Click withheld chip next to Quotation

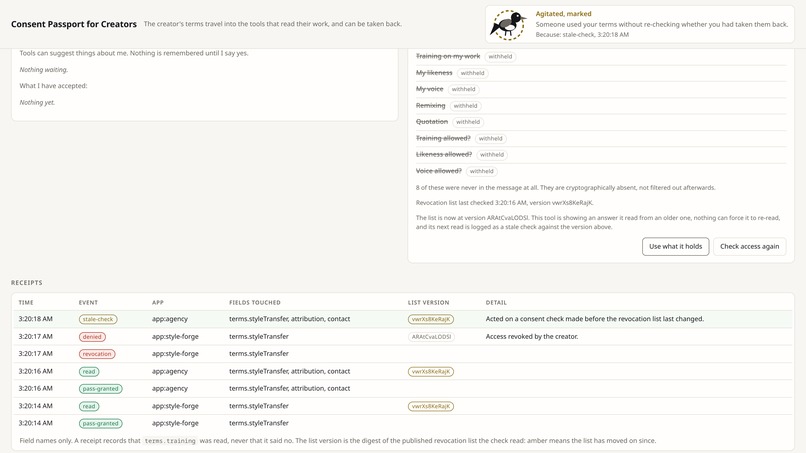point(468,122)
